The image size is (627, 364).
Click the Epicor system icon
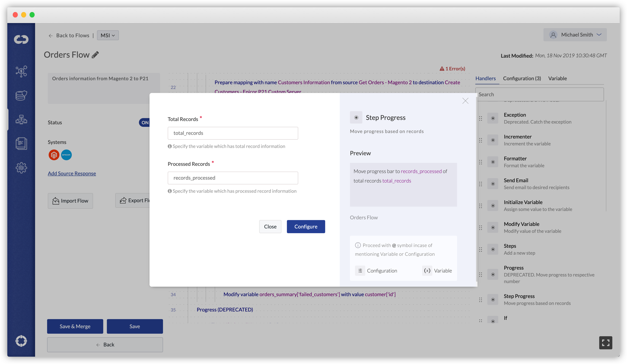tap(66, 155)
